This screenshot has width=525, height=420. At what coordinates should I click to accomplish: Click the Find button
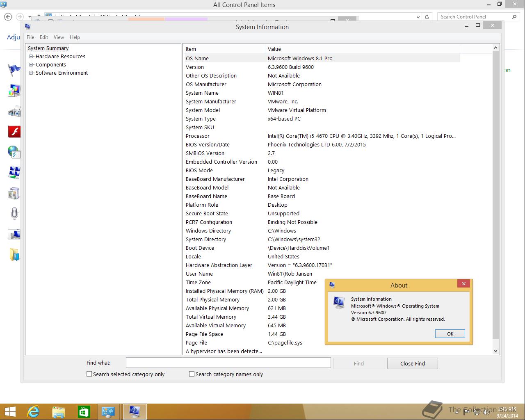coord(358,363)
